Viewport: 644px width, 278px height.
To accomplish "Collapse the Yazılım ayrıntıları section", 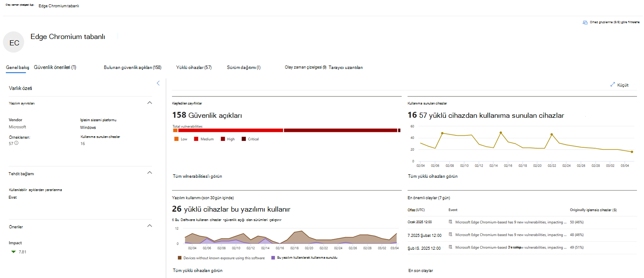I will 150,103.
